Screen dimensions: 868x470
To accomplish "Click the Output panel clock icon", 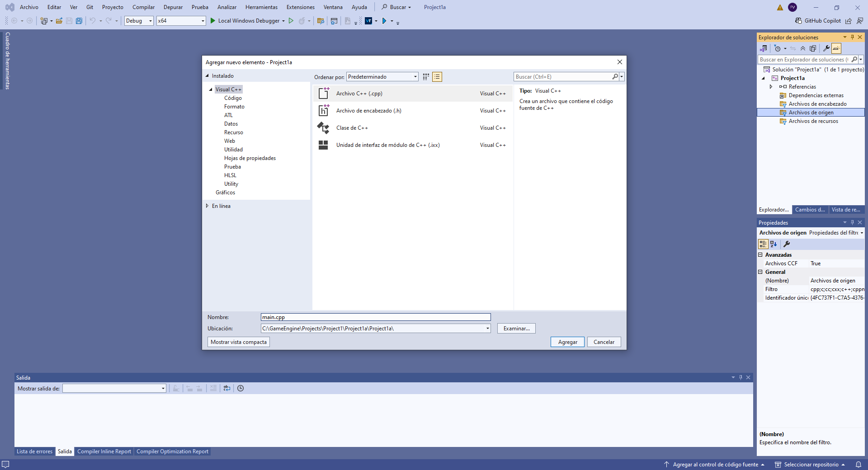I will [241, 388].
